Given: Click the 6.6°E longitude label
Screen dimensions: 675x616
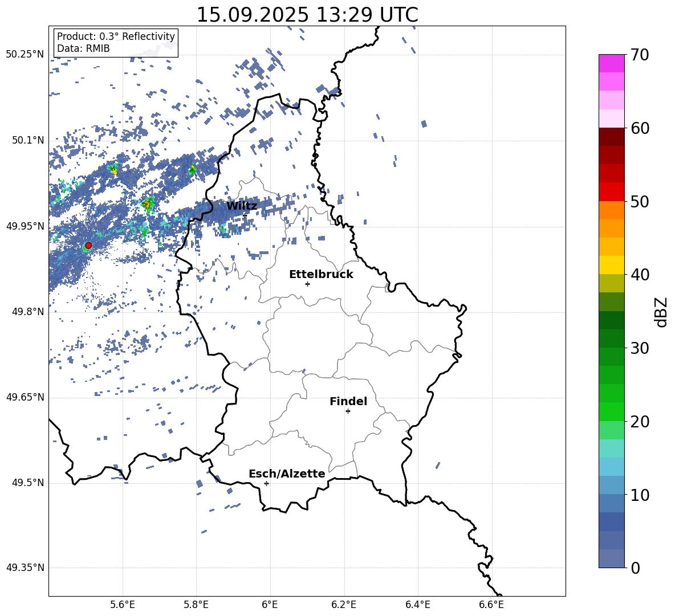Looking at the screenshot, I should click(491, 605).
